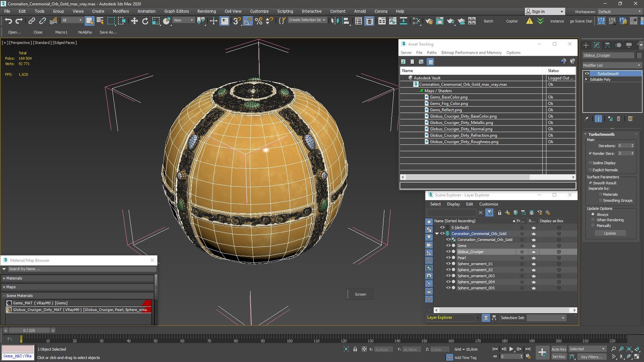
Task: Choose the Select and Rotate tool
Action: 145,21
